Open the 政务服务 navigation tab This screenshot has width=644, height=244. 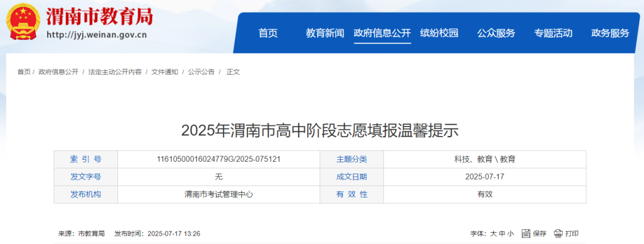[x=611, y=33]
